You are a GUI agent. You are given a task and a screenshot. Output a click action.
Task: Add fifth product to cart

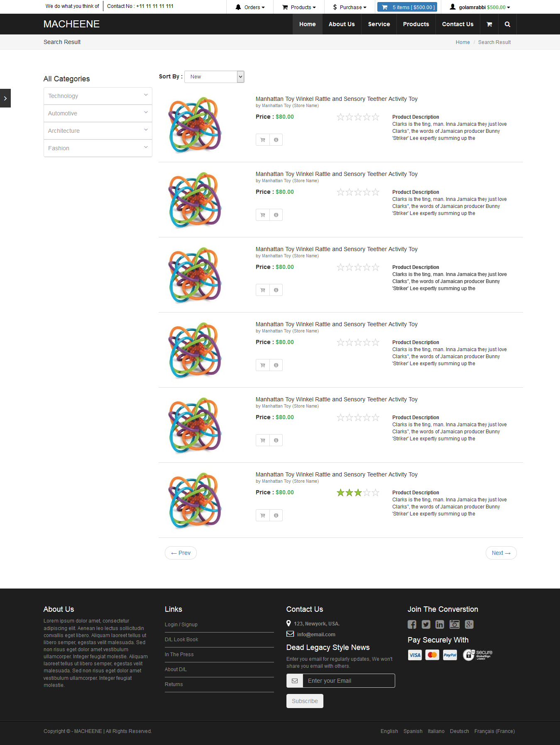point(263,440)
